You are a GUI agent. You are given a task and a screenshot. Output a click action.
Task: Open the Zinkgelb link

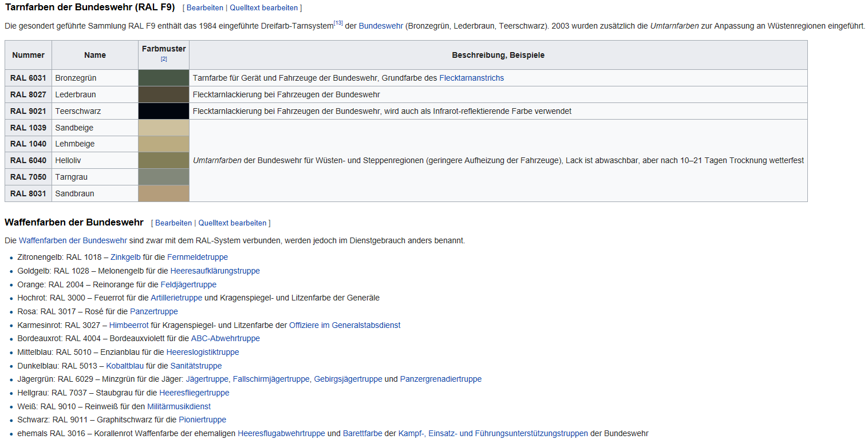pyautogui.click(x=125, y=257)
